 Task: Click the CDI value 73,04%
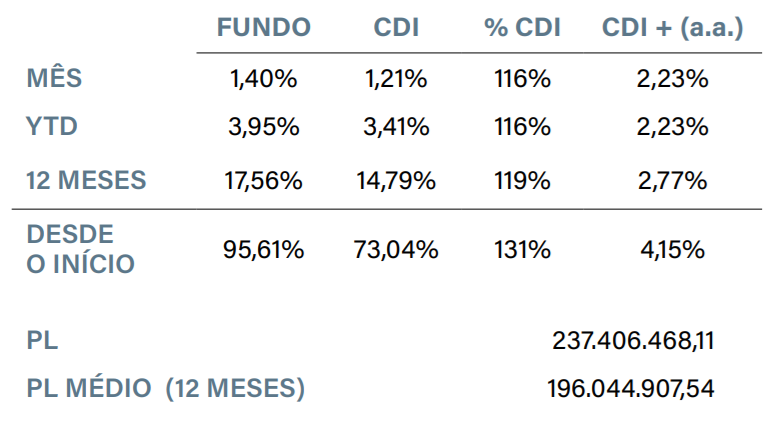click(395, 249)
